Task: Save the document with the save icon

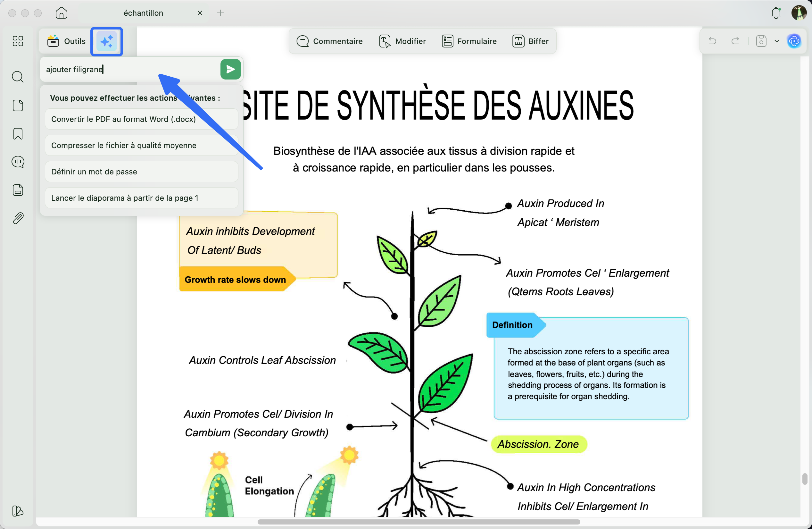Action: 761,41
